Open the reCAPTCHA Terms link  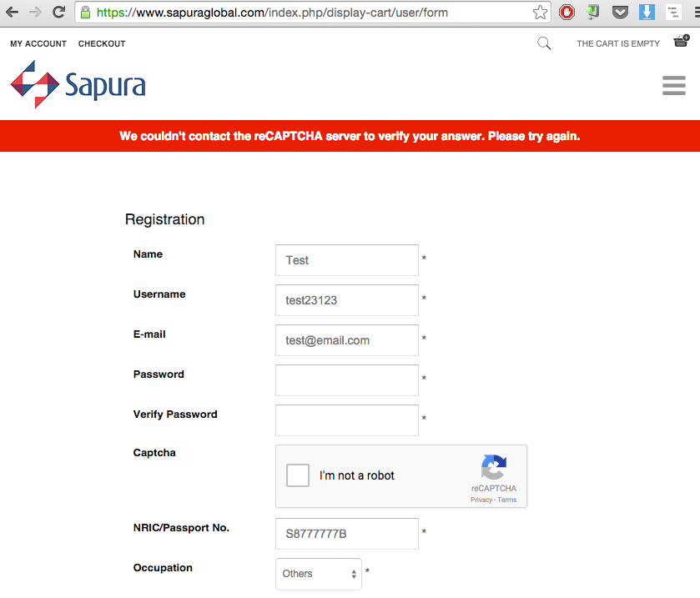[x=507, y=500]
